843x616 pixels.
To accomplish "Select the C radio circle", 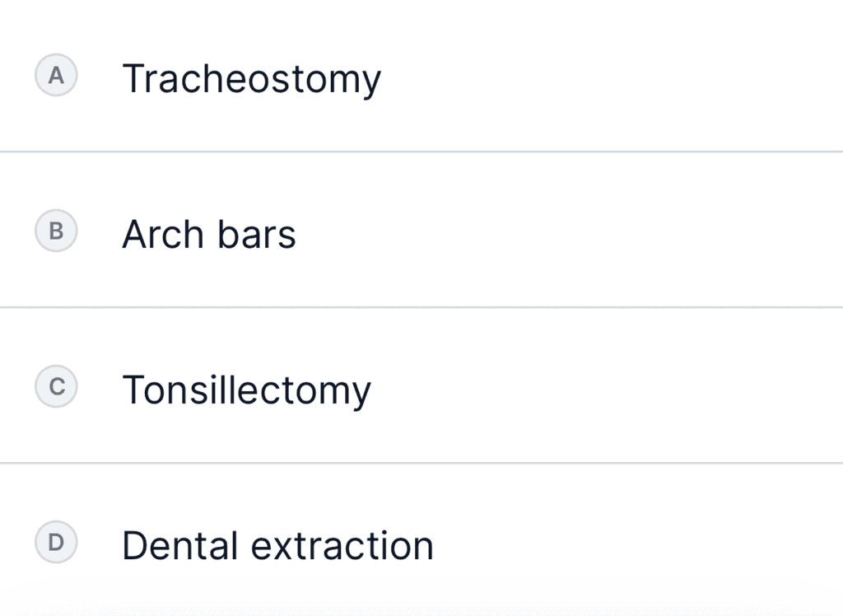I will point(56,387).
